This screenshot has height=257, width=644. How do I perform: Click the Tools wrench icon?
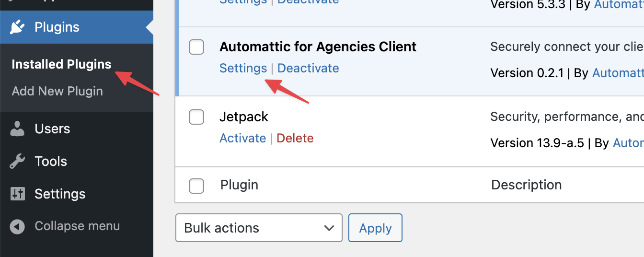pos(17,162)
